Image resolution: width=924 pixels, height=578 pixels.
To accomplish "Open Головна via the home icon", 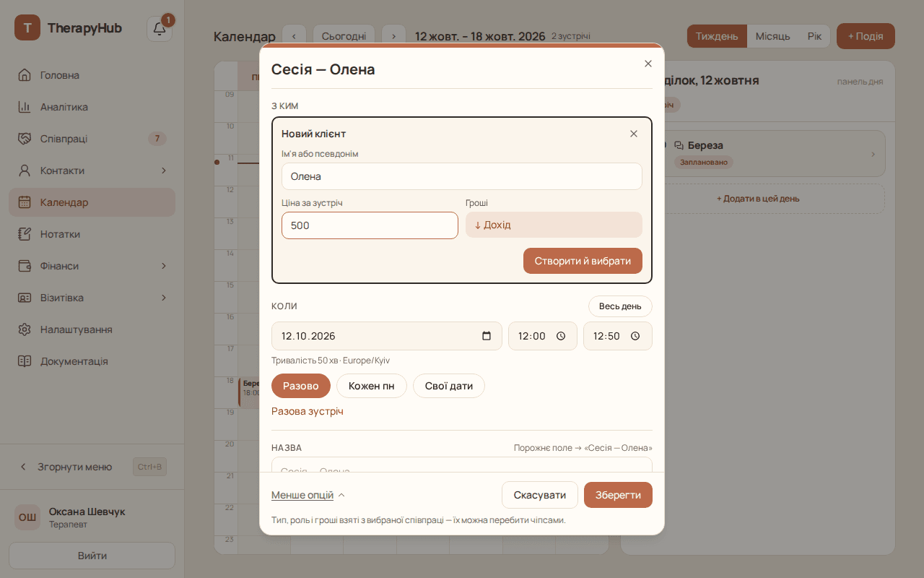I will click(x=25, y=75).
